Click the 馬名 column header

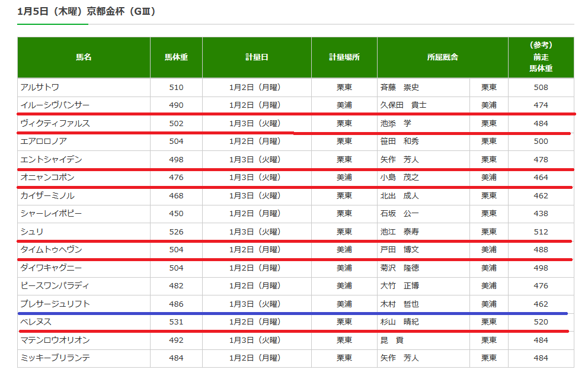click(84, 57)
